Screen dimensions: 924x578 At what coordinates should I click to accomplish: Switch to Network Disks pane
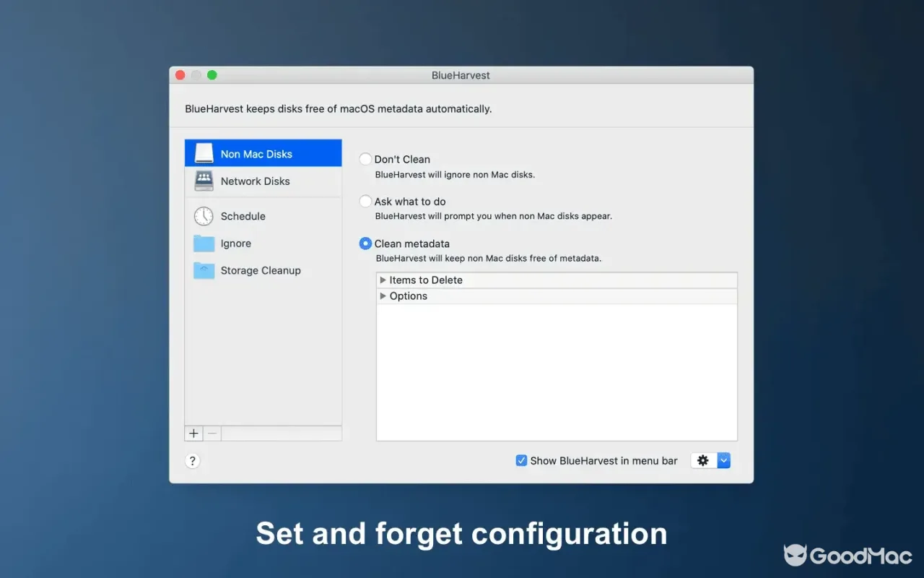(256, 181)
